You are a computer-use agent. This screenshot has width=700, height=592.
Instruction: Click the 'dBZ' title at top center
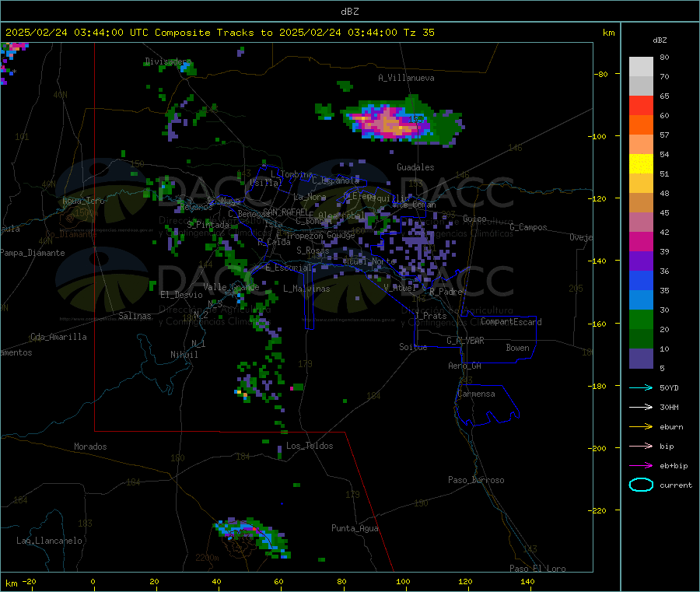click(x=349, y=12)
